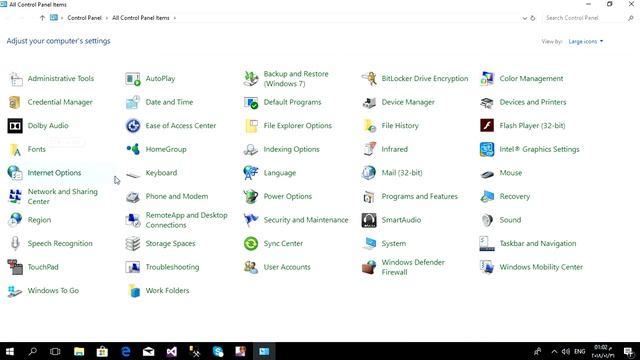Refresh the Control Panel view

coord(533,18)
